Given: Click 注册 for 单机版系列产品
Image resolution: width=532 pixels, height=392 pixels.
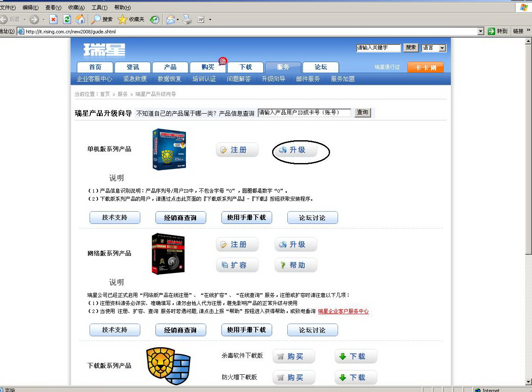Looking at the screenshot, I should pos(237,150).
